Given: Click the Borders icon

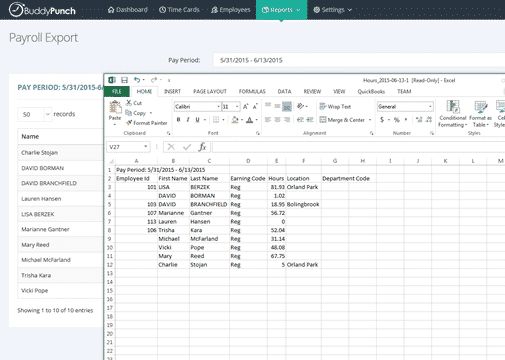Looking at the screenshot, I should pyautogui.click(x=216, y=120).
